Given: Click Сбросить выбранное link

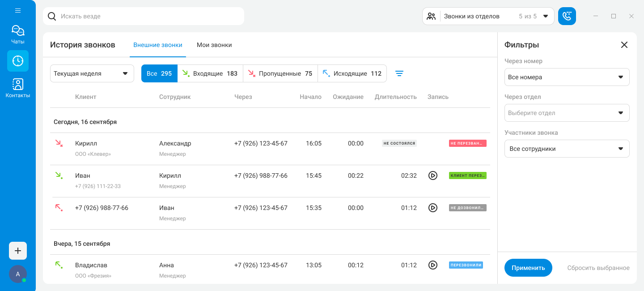Looking at the screenshot, I should [x=598, y=268].
